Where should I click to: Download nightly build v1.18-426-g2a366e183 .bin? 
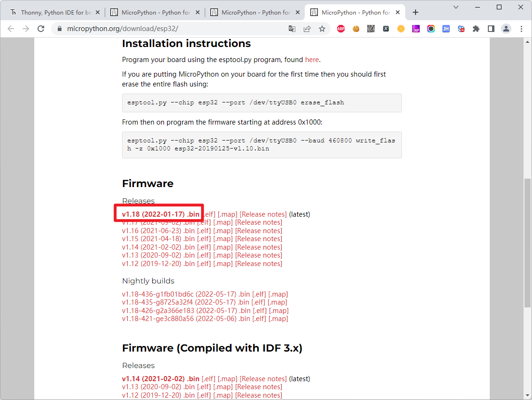pos(186,311)
